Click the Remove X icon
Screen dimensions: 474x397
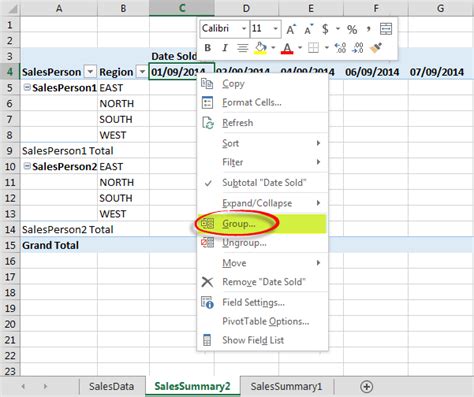pyautogui.click(x=207, y=282)
